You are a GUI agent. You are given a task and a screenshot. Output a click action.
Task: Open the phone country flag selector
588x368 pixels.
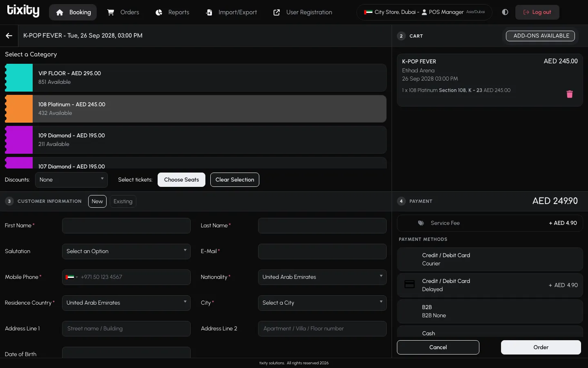pyautogui.click(x=71, y=277)
